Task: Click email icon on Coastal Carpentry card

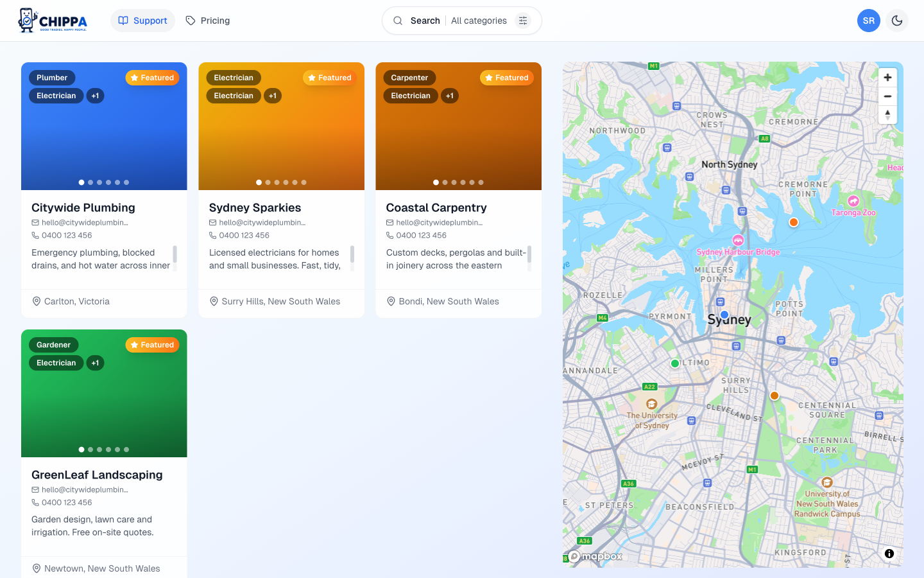Action: [x=390, y=223]
